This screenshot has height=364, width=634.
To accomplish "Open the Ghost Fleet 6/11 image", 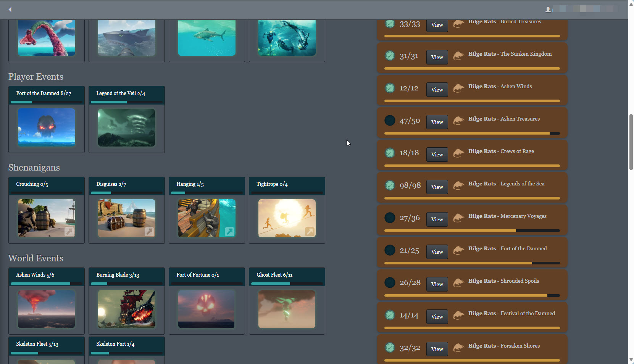I will click(x=287, y=309).
